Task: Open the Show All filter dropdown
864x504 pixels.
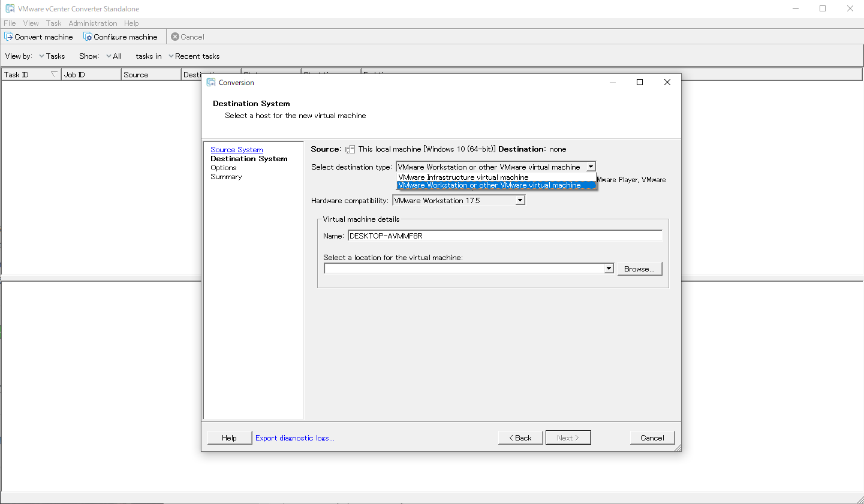Action: (114, 56)
